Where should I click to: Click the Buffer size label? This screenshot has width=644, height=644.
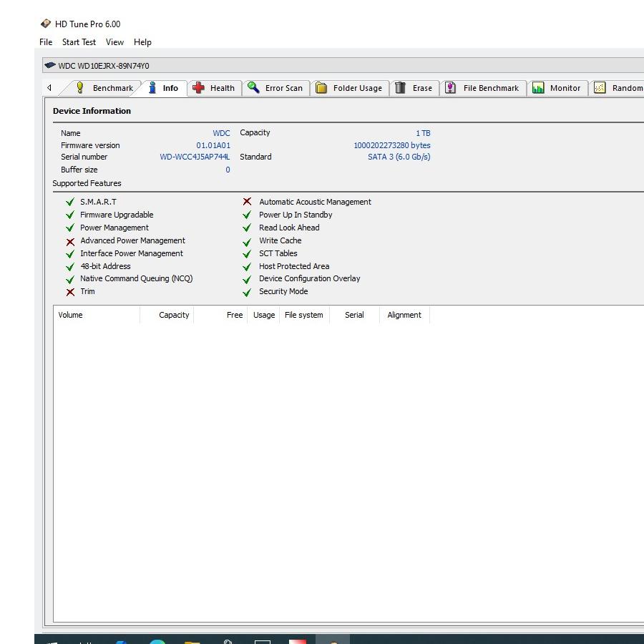(79, 170)
